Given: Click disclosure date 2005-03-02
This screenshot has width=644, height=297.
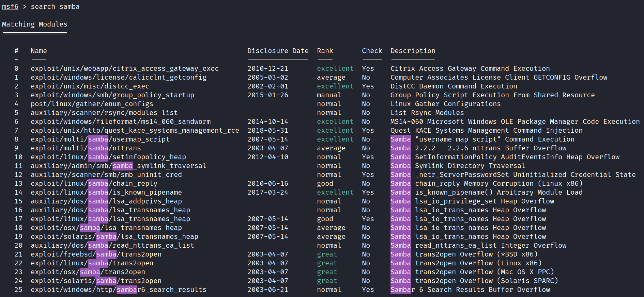Looking at the screenshot, I should coord(268,77).
